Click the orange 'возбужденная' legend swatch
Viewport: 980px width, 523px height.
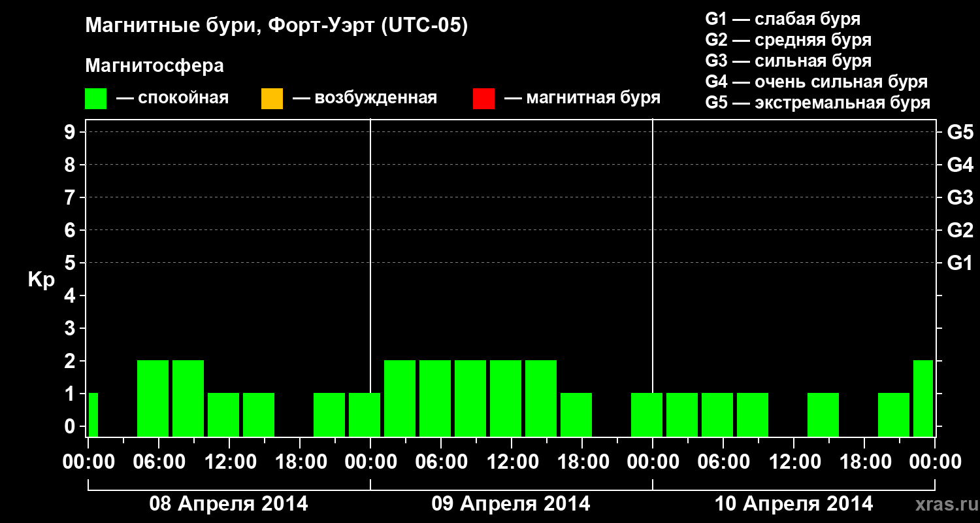[272, 99]
